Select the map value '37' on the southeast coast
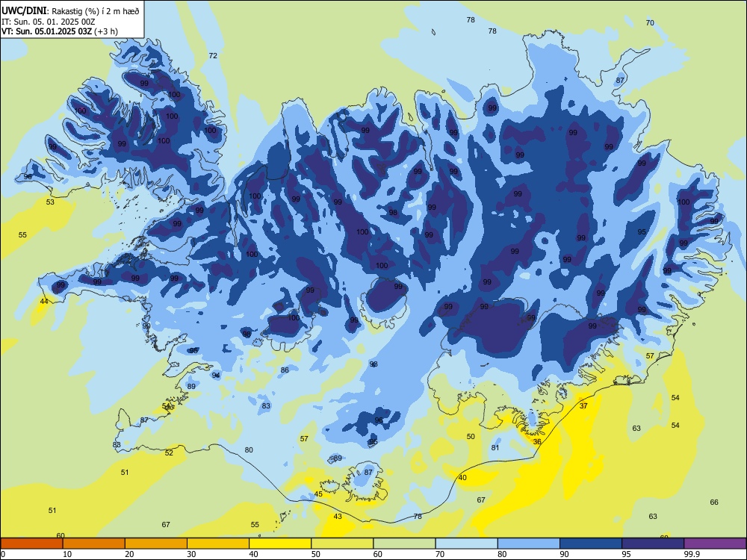The width and height of the screenshot is (747, 560). pyautogui.click(x=583, y=405)
